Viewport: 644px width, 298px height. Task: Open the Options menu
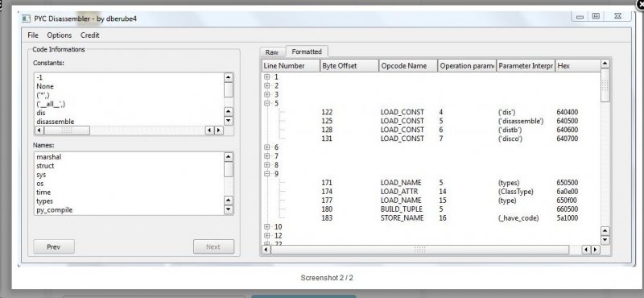(59, 35)
